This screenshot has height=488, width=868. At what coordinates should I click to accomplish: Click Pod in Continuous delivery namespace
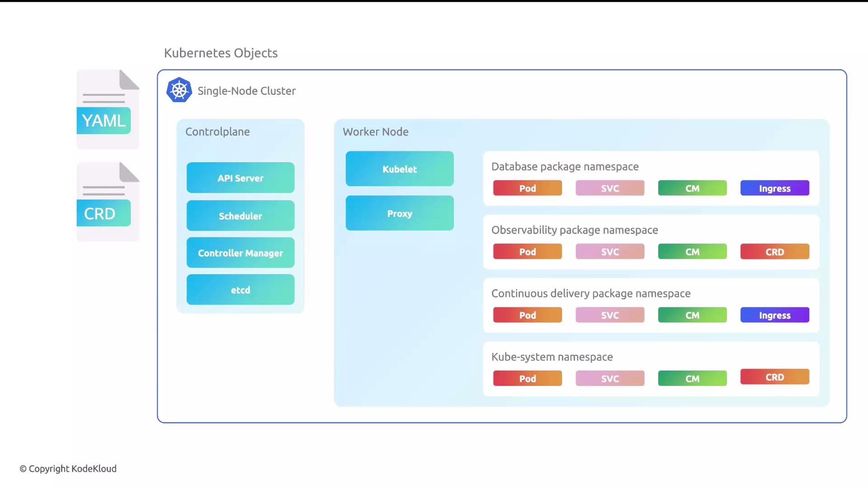coord(528,315)
